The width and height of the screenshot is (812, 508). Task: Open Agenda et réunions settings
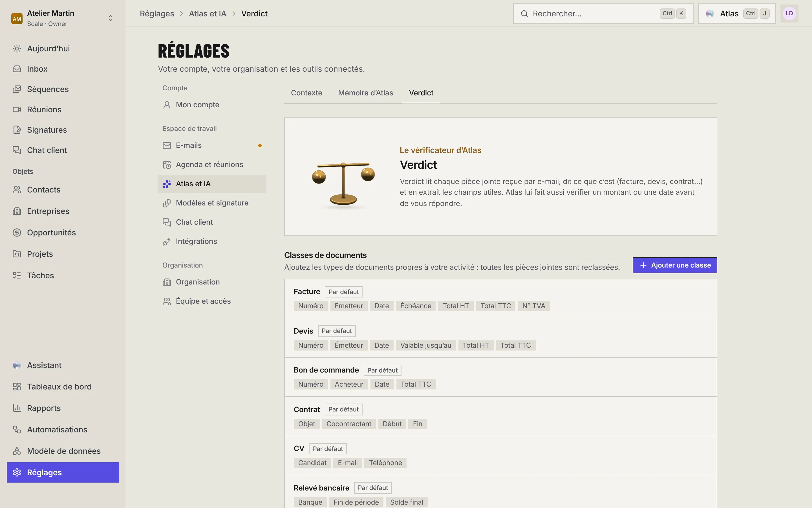212,165
